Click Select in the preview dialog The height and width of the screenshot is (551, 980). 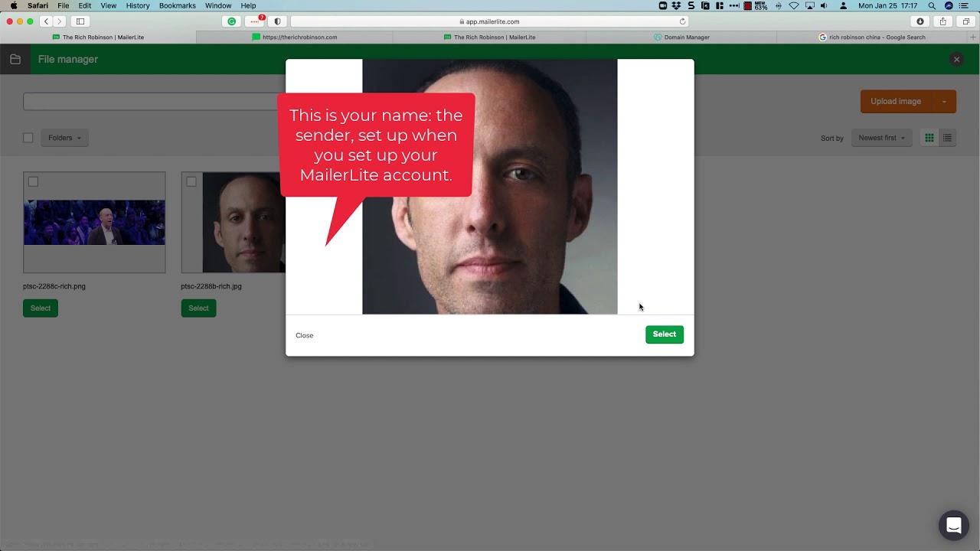[x=665, y=334]
